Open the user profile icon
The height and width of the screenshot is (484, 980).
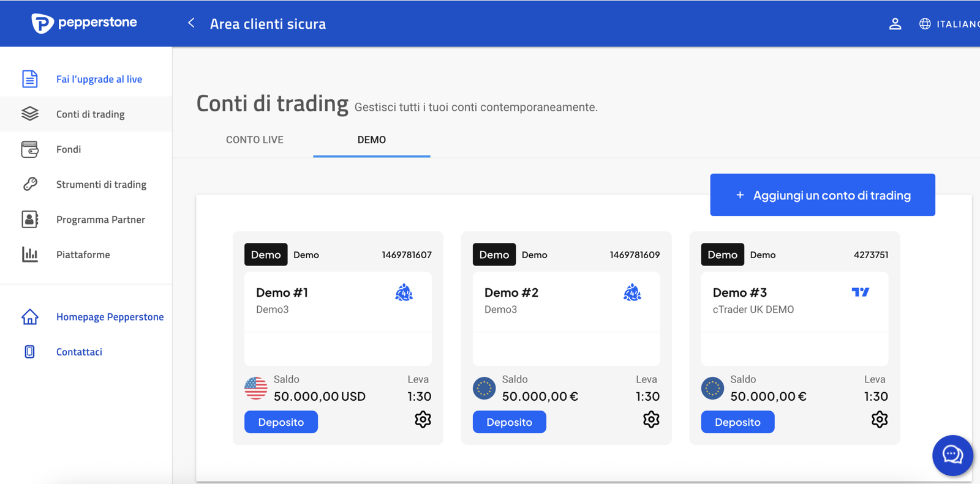point(895,24)
